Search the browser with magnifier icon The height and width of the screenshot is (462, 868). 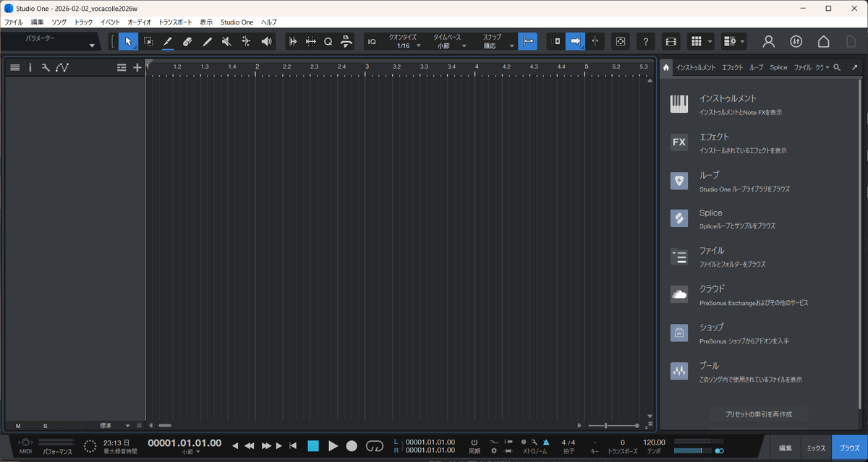click(x=837, y=67)
